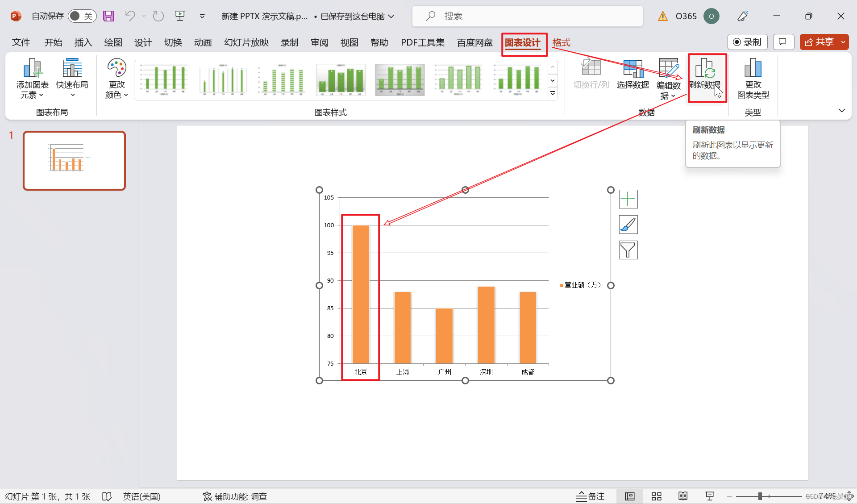The image size is (857, 504).
Task: Click the Select Data (选择数据) icon
Action: pyautogui.click(x=632, y=68)
